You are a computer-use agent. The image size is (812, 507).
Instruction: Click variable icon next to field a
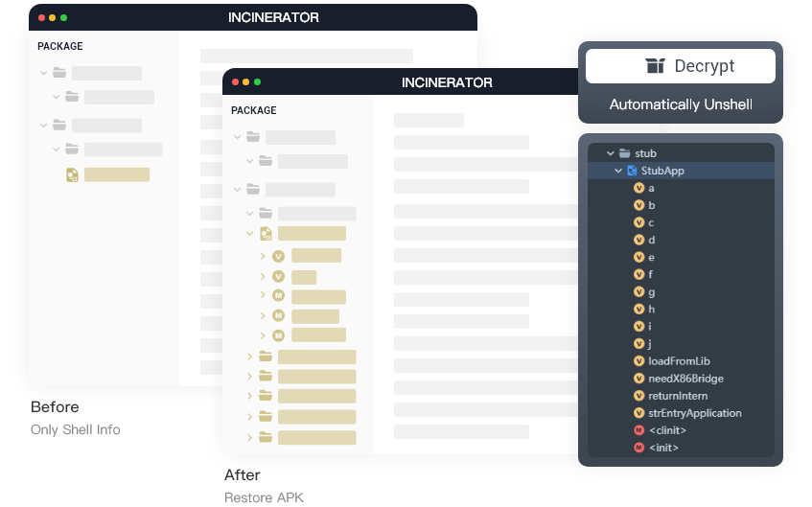pos(639,188)
